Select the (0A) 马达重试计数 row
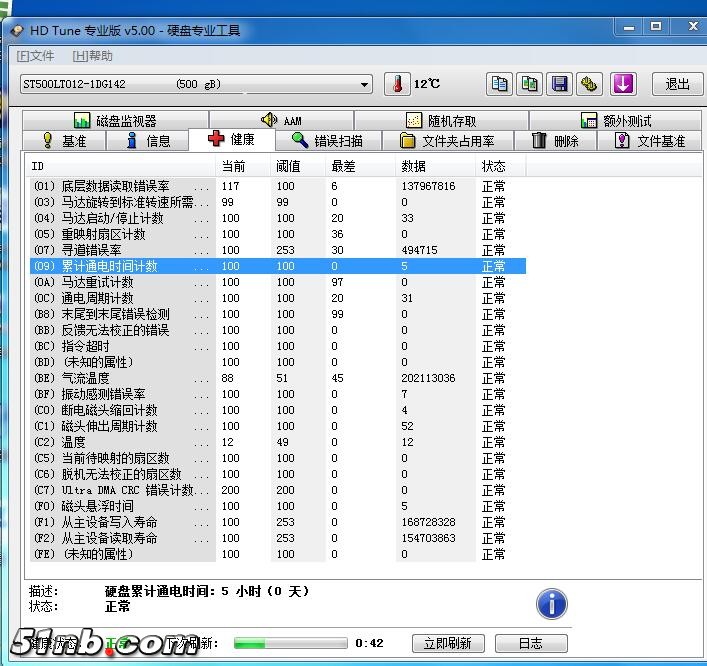Screen dimensions: 707x666 (x=278, y=282)
